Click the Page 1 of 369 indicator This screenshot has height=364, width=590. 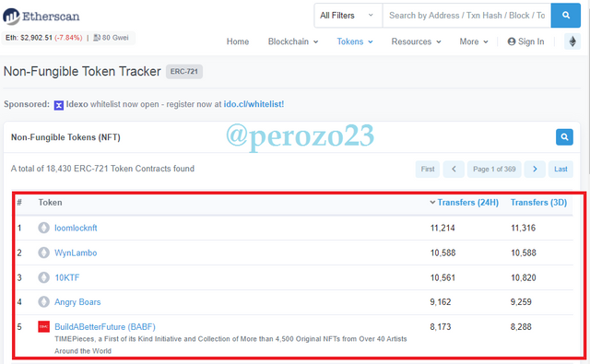point(494,170)
